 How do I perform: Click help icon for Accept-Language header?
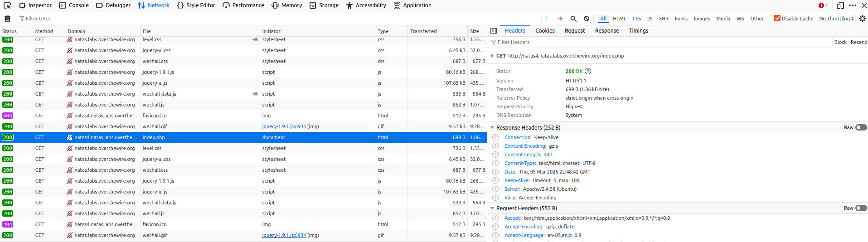[x=495, y=235]
